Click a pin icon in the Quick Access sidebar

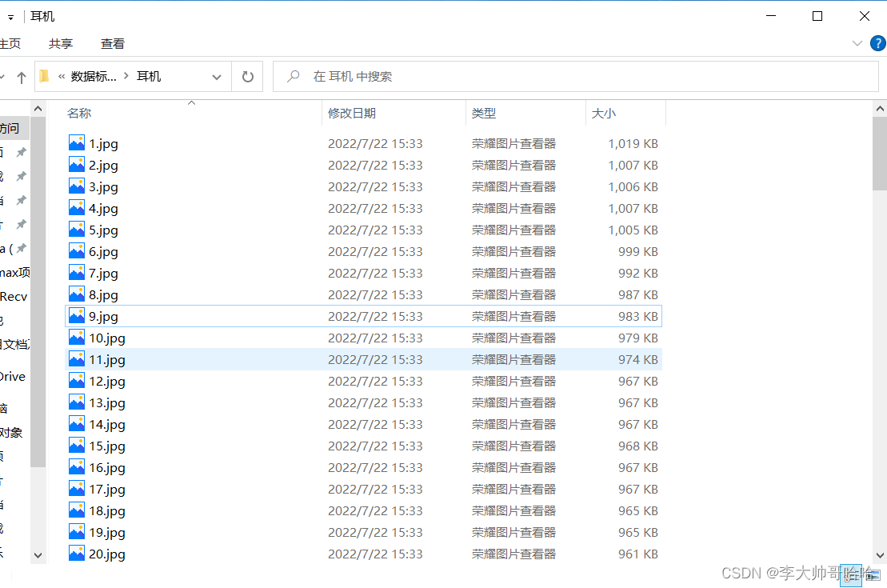point(22,152)
